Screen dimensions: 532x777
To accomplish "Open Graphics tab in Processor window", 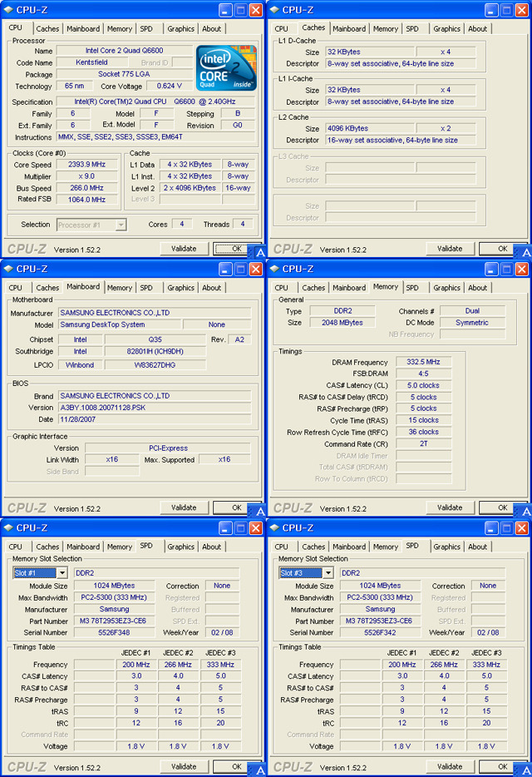I will [181, 29].
